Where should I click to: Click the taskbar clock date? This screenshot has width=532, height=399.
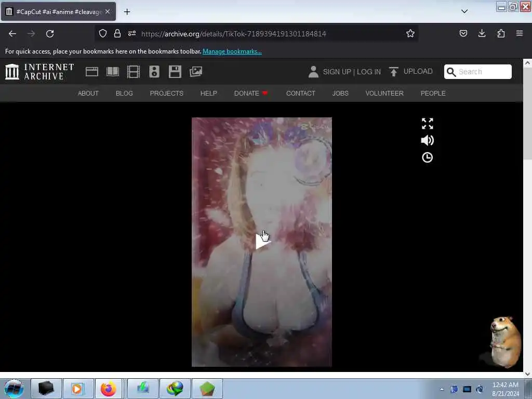click(x=505, y=389)
